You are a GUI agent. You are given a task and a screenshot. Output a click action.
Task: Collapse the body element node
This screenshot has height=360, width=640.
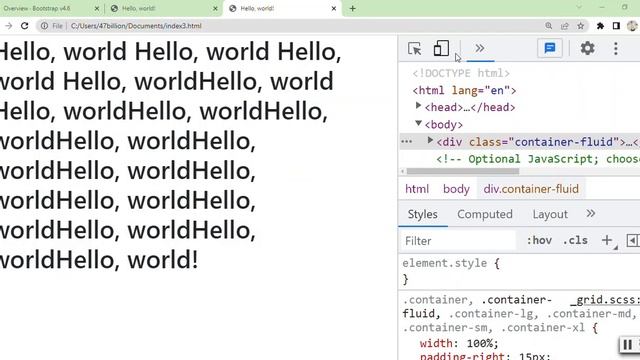tap(418, 123)
